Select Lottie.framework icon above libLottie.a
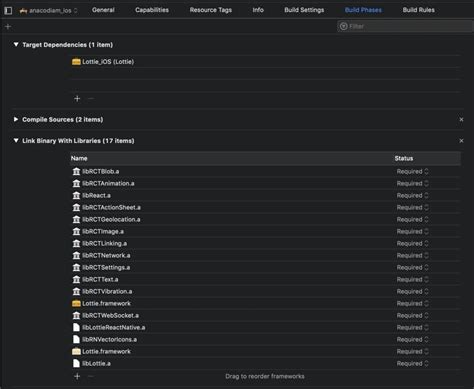Viewport: 474px width, 389px height. (x=76, y=351)
